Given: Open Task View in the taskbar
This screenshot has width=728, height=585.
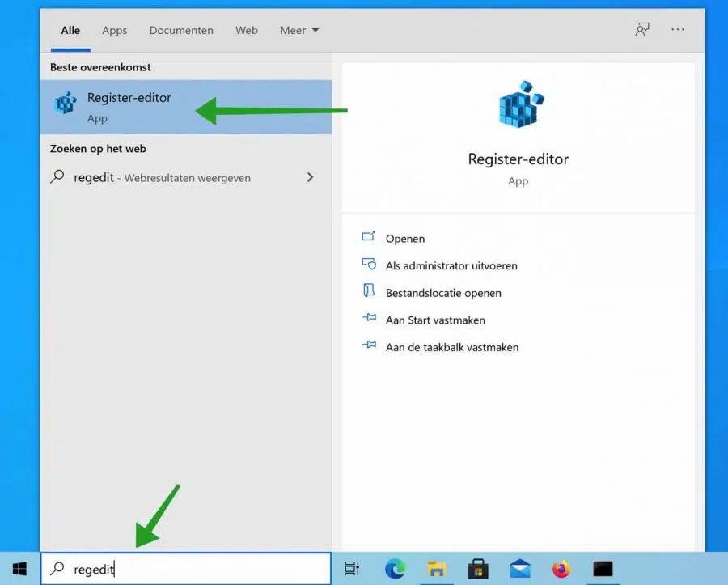Looking at the screenshot, I should coord(352,569).
